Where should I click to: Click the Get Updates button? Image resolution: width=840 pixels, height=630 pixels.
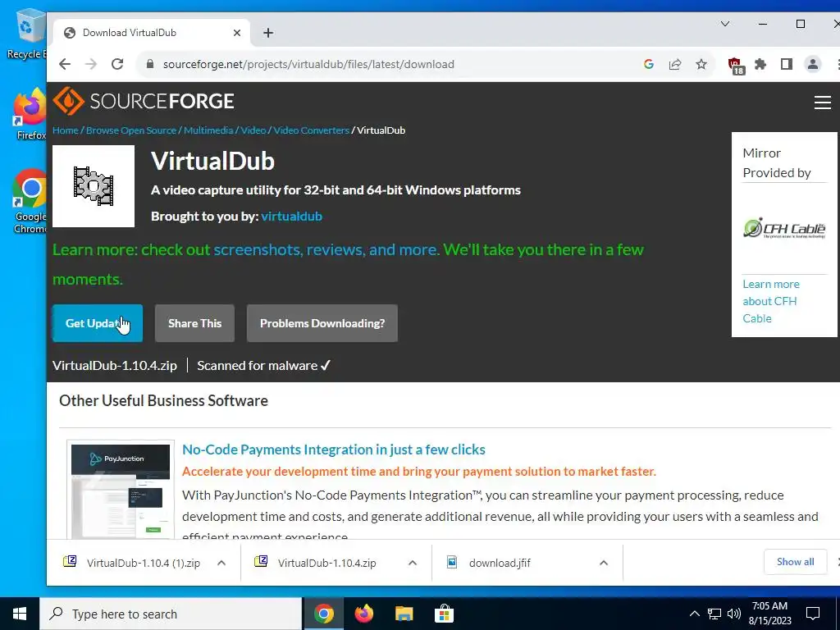pyautogui.click(x=98, y=323)
